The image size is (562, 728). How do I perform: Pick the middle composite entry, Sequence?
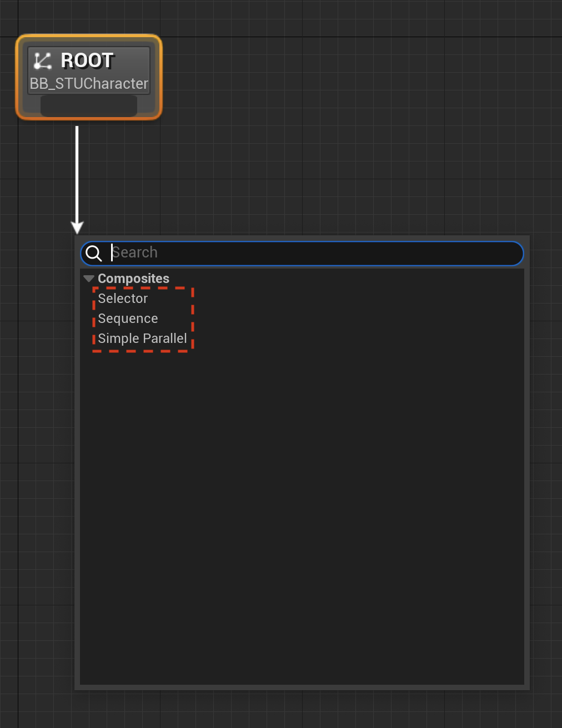coord(128,318)
